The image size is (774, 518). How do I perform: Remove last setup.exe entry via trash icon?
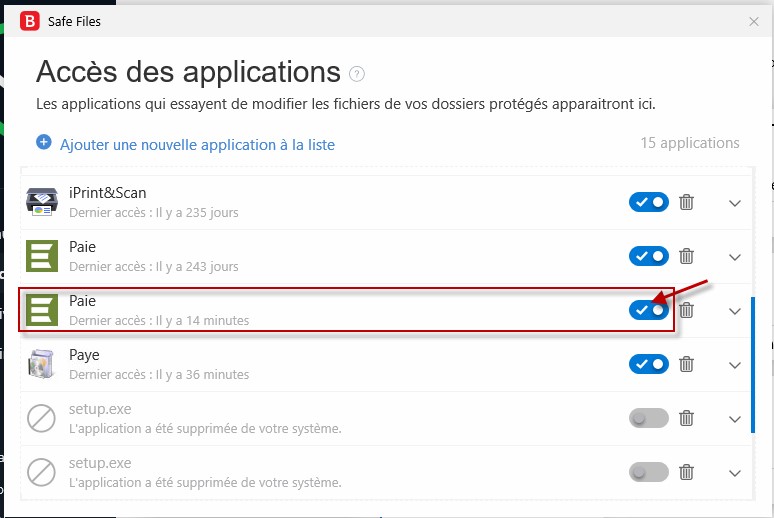686,473
